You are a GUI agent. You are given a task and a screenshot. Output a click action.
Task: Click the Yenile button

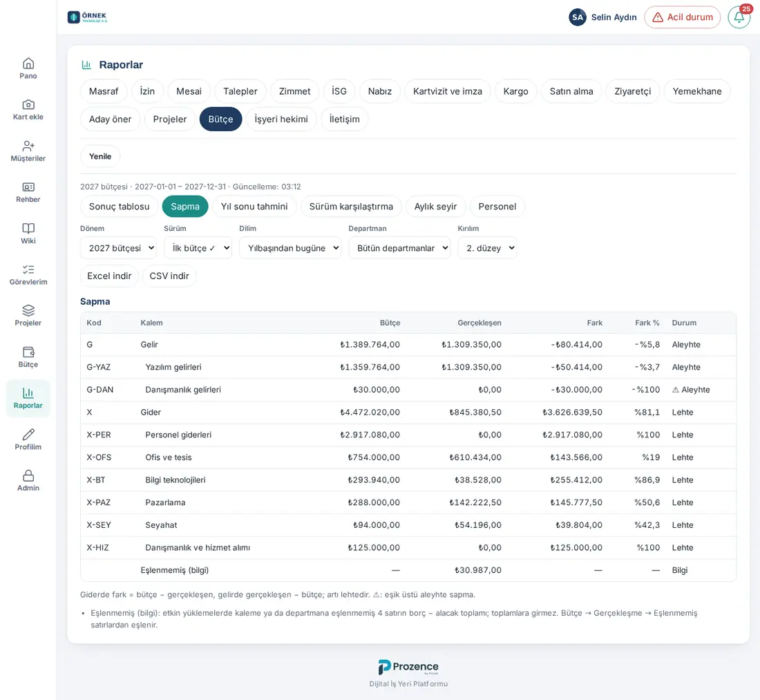100,157
